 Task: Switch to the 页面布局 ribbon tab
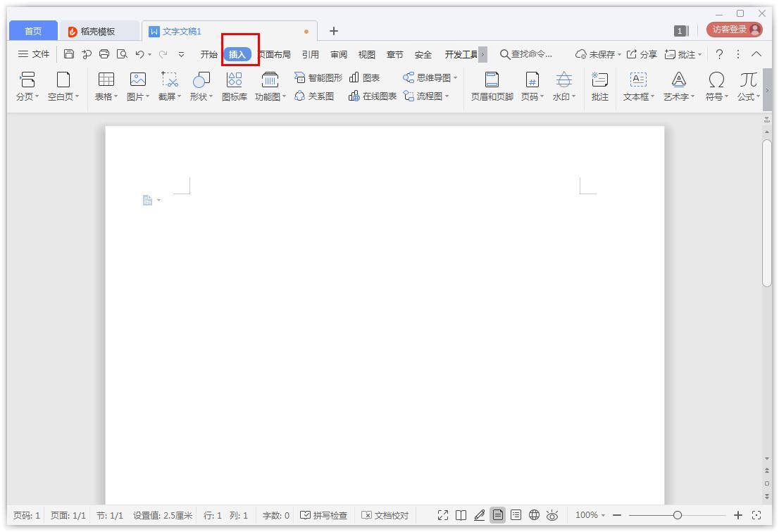[274, 53]
